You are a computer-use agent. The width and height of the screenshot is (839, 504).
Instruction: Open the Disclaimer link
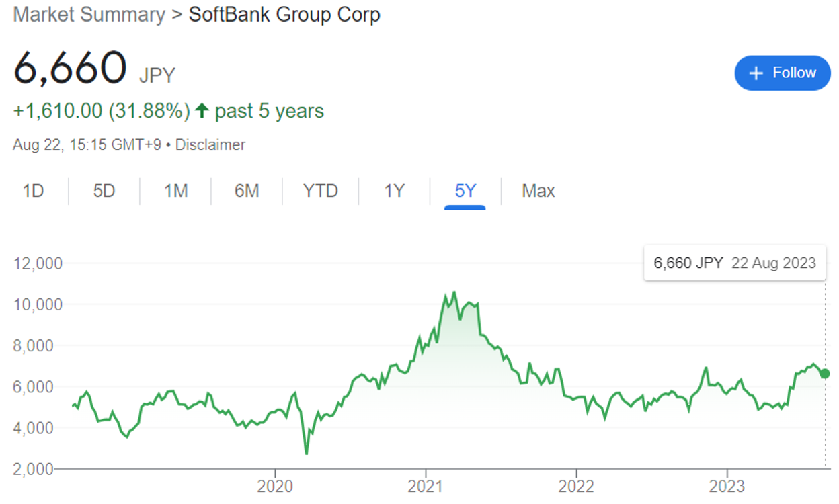210,144
